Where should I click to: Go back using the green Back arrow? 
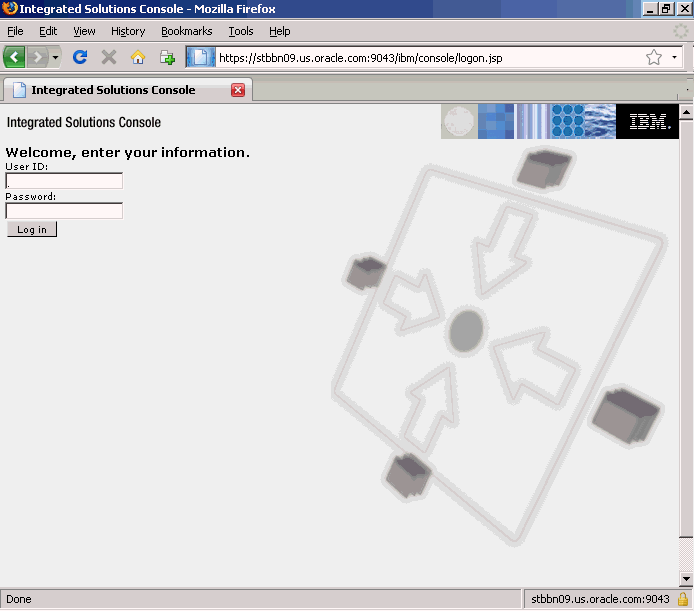tap(14, 58)
